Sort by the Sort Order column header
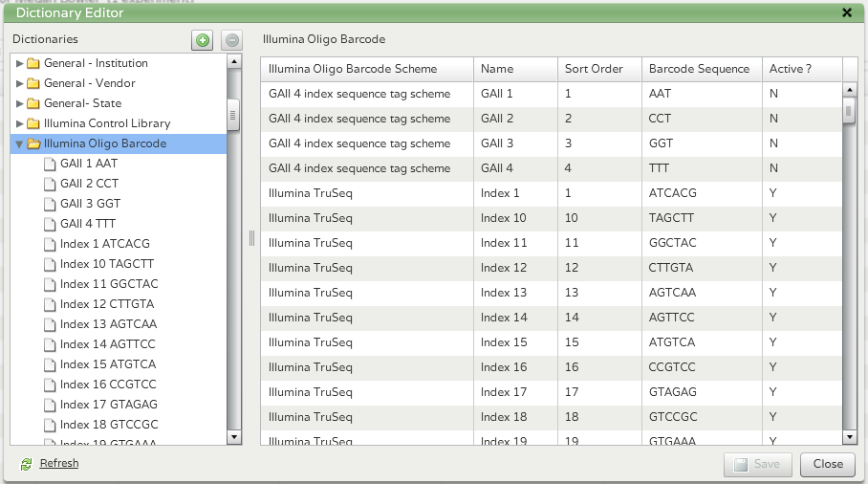This screenshot has height=484, width=868. pyautogui.click(x=599, y=69)
